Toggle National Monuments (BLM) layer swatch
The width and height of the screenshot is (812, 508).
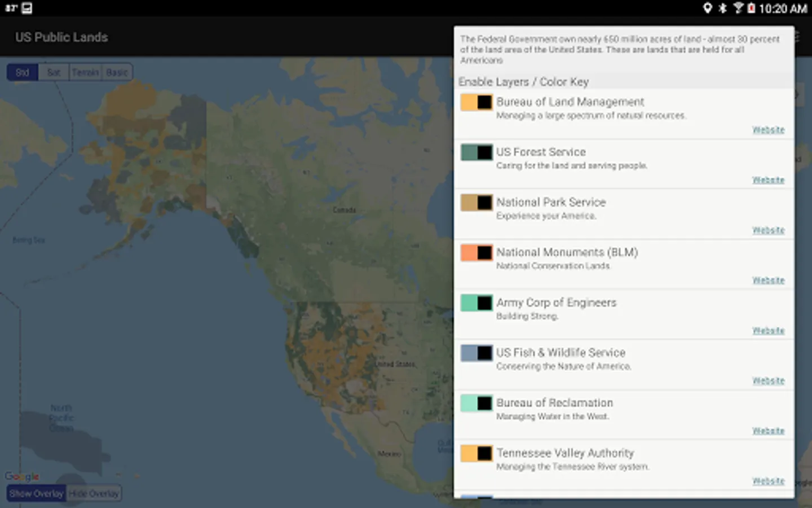coord(476,253)
